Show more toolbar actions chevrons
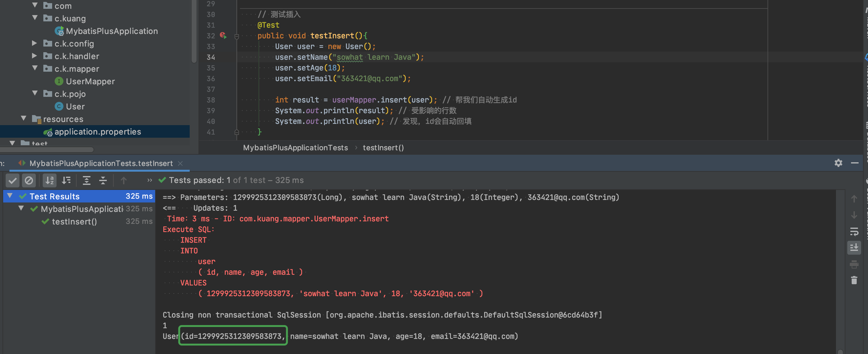868x354 pixels. coord(149,180)
